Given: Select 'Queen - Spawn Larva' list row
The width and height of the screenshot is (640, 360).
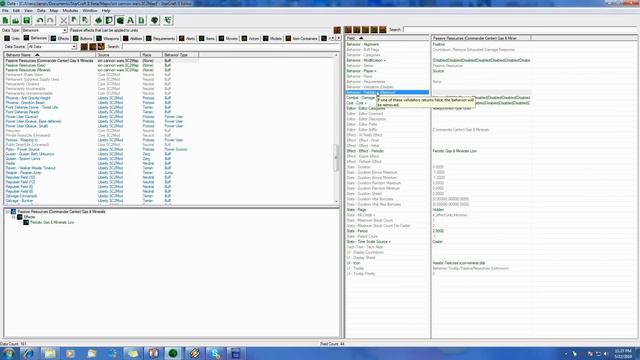Looking at the screenshot, I should click(101, 159).
